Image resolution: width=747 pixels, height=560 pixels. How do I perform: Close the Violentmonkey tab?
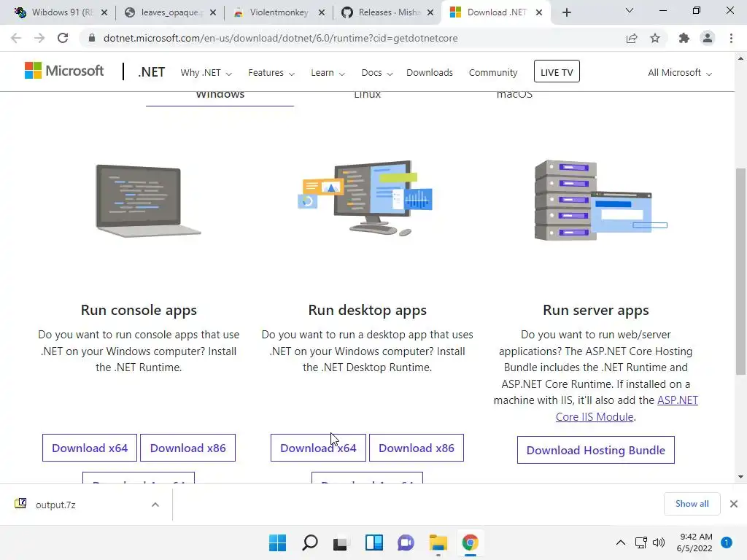(322, 13)
